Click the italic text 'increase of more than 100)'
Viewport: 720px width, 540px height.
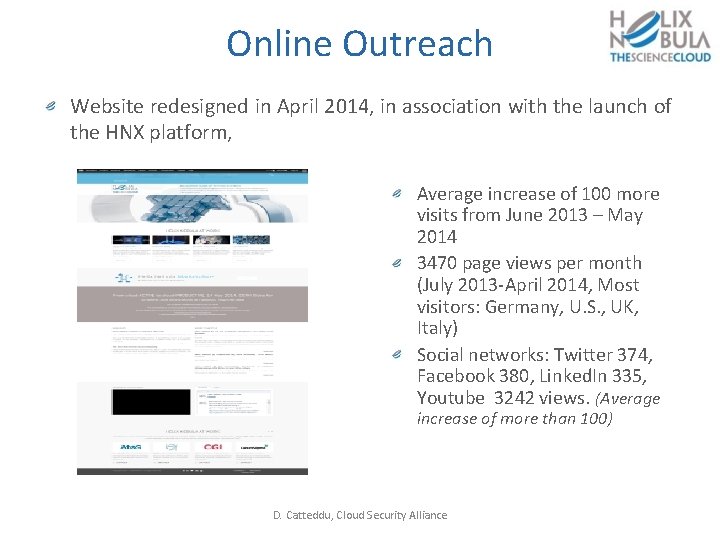(515, 419)
